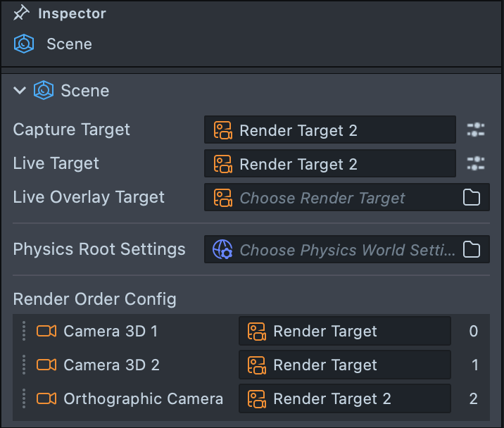Click drag handle for Camera 3D 1
Image resolution: width=504 pixels, height=428 pixels.
tap(23, 331)
